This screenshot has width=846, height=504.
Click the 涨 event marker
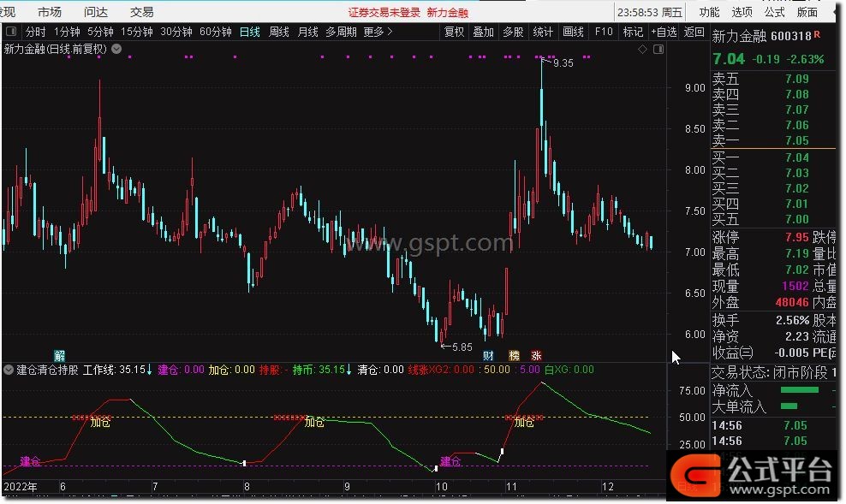click(536, 355)
